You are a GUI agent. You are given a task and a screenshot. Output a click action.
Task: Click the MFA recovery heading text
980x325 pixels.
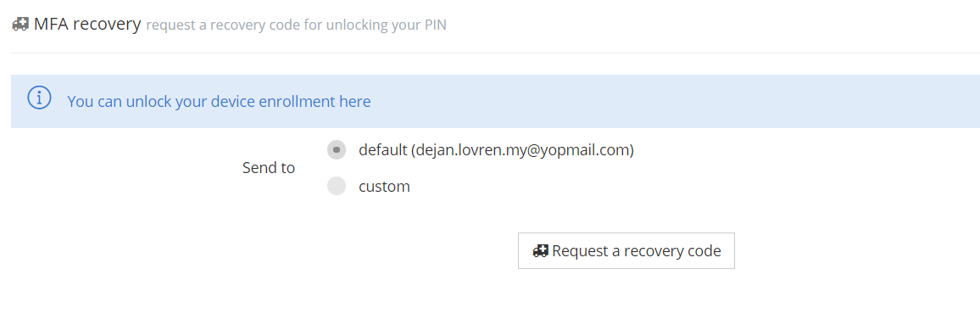(87, 24)
